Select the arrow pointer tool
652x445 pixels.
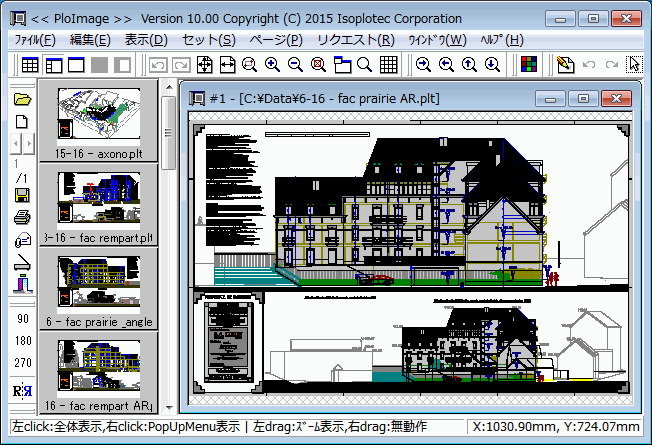pos(634,64)
